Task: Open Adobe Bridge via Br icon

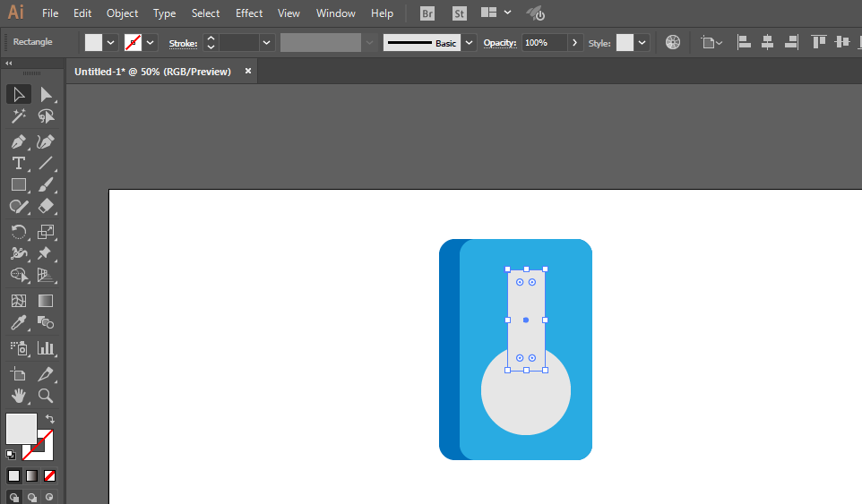Action: coord(427,13)
